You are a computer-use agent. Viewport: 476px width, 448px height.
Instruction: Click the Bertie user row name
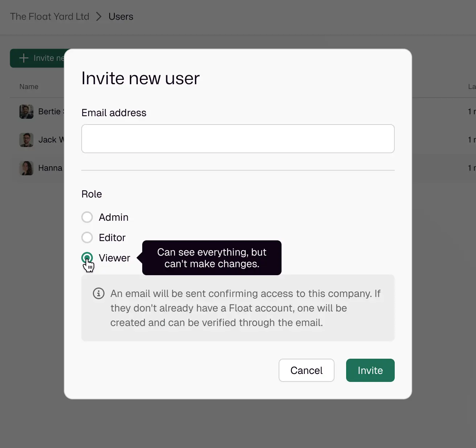pyautogui.click(x=51, y=111)
